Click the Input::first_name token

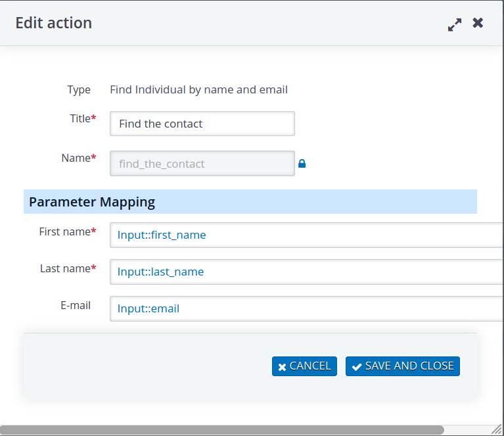[162, 235]
